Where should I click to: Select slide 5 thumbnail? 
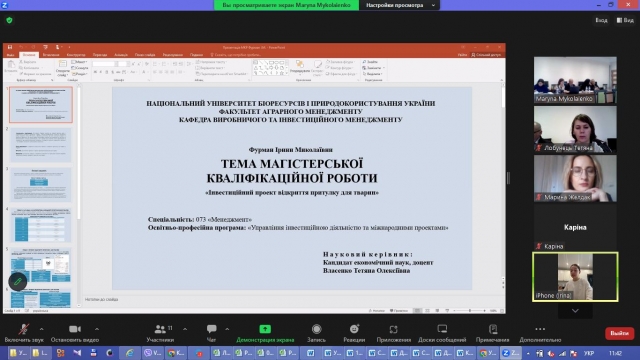[40, 265]
